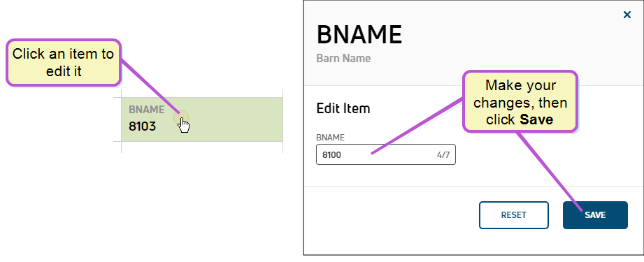
Task: Click the gray BNAME label in green cell
Action: (147, 110)
